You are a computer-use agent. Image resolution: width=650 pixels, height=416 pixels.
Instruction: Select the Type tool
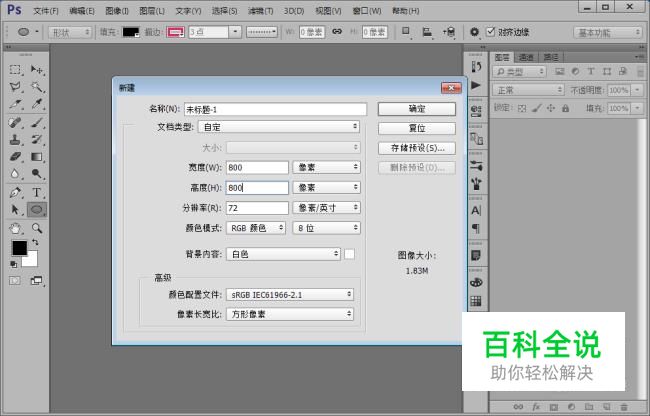[37, 193]
